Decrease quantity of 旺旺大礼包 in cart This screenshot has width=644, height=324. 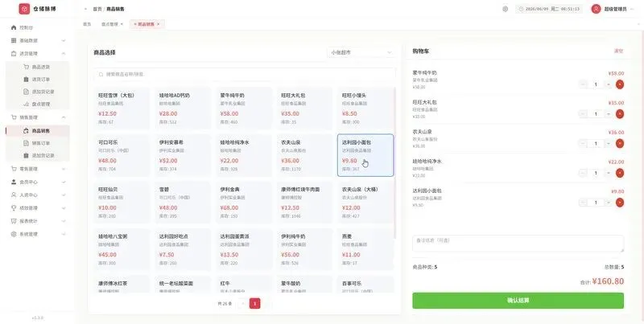click(x=583, y=114)
